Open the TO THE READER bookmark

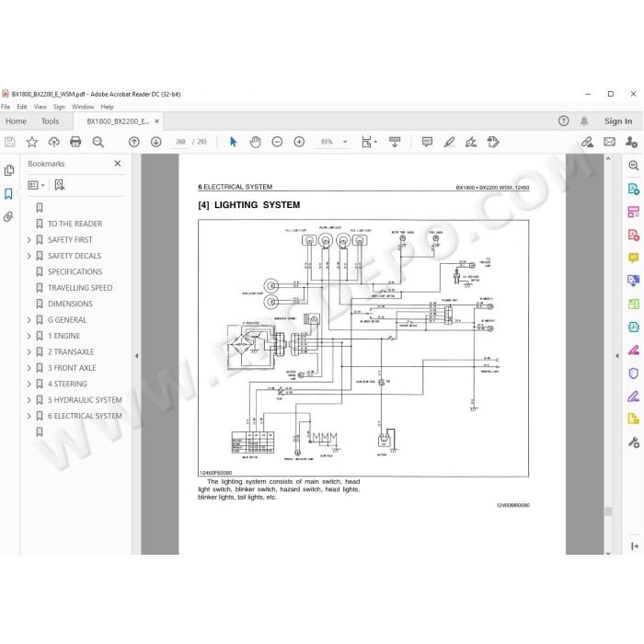(75, 224)
